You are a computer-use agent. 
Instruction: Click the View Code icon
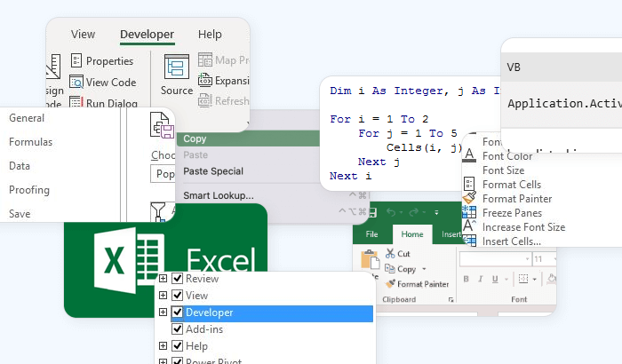tap(76, 82)
